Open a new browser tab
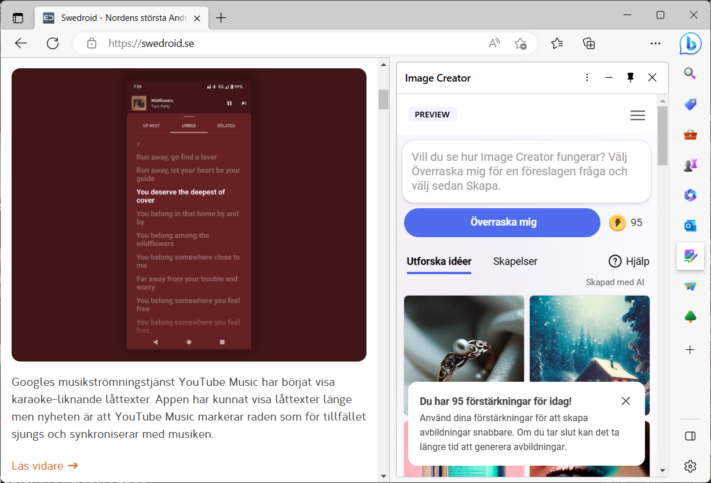The width and height of the screenshot is (711, 483). [221, 18]
